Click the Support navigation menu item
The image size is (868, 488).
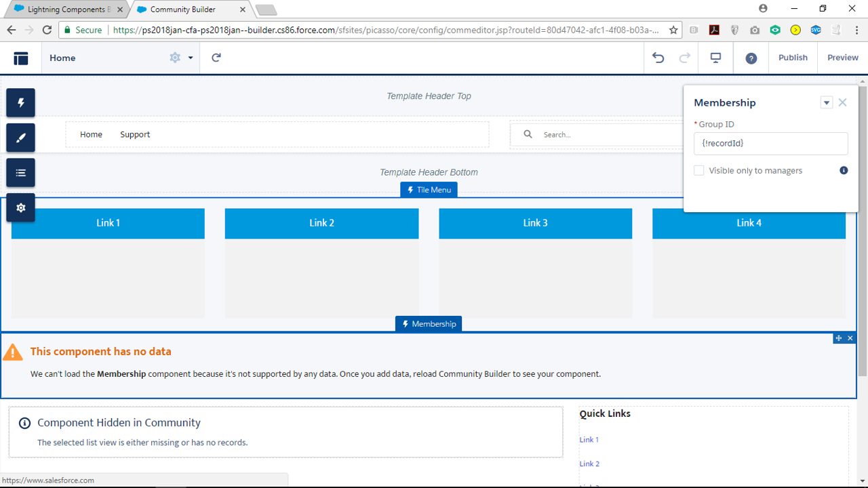point(135,134)
